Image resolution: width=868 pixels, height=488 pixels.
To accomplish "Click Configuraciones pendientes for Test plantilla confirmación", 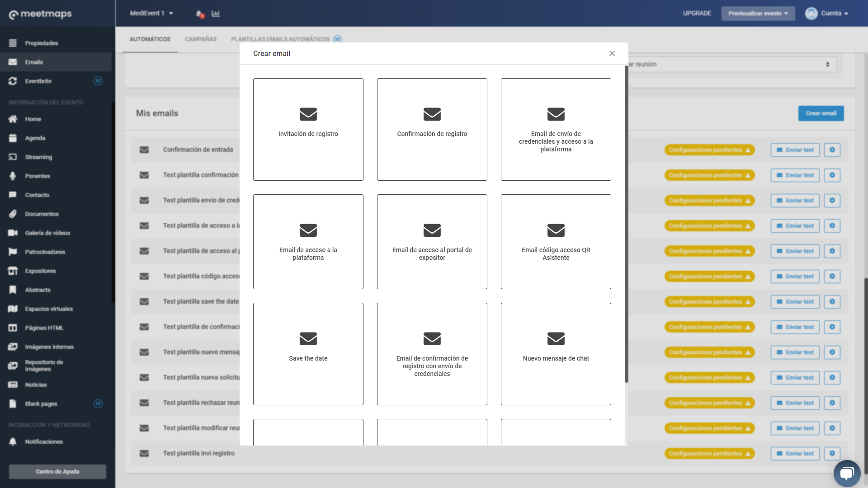I will [709, 175].
